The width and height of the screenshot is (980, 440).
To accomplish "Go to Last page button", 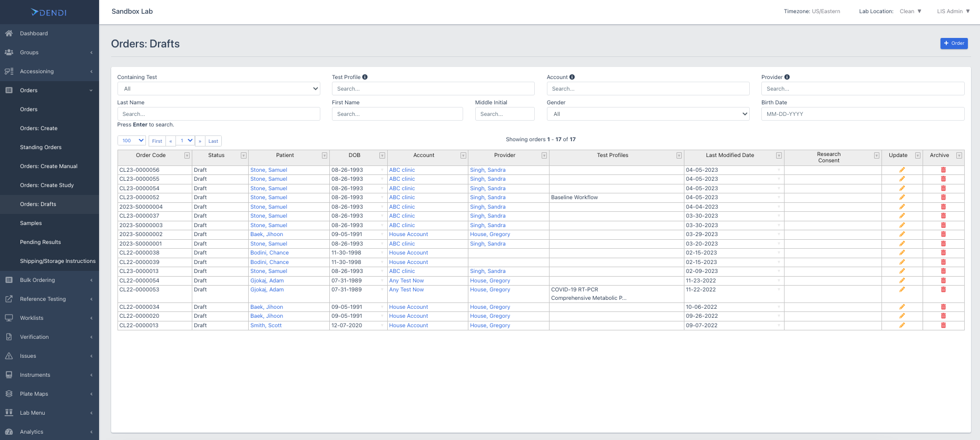I will pos(213,141).
